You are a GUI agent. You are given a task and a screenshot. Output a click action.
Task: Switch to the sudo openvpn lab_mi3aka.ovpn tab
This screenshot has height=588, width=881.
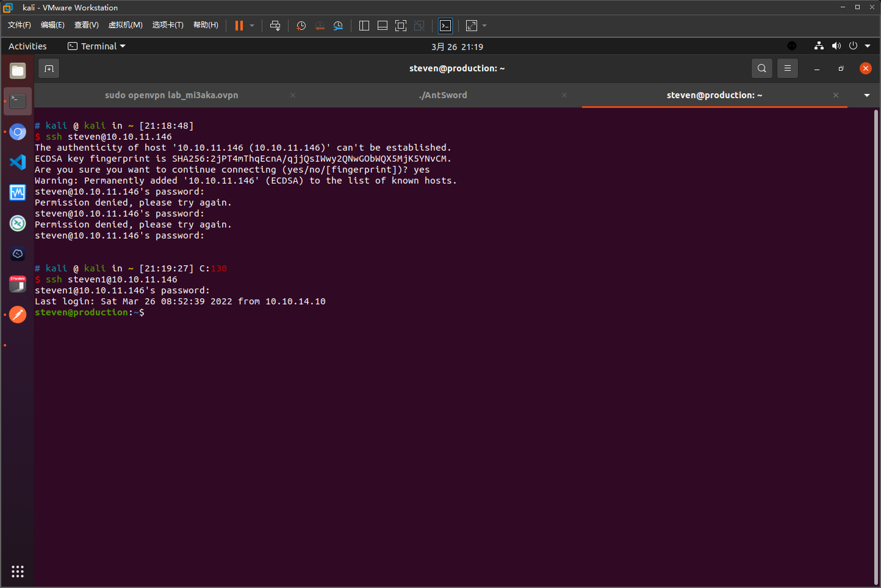tap(171, 95)
